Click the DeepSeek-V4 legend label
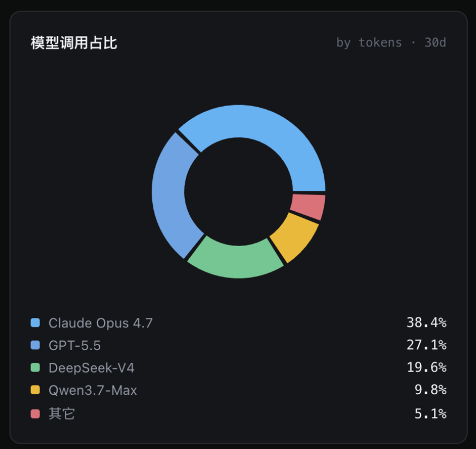The height and width of the screenshot is (449, 476). tap(91, 368)
